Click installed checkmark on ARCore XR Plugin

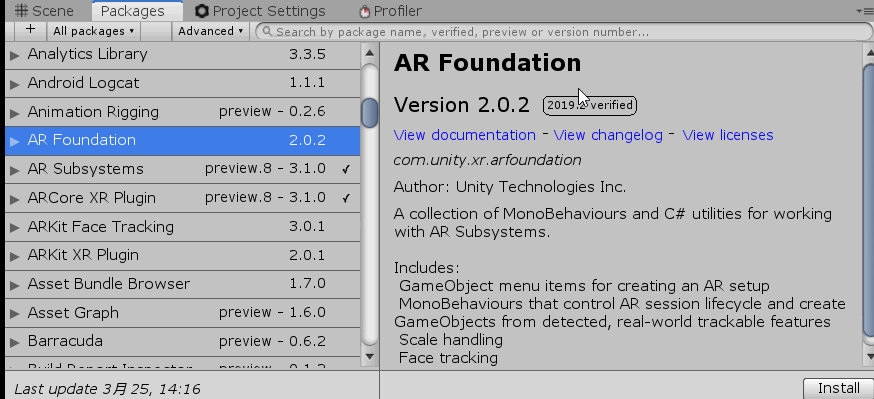(x=346, y=198)
